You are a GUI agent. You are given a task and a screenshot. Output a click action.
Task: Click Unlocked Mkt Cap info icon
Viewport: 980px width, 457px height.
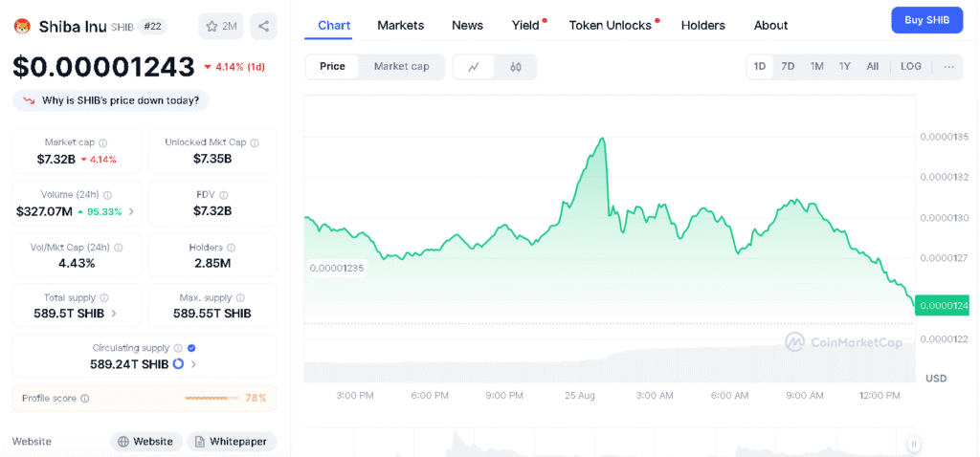255,142
